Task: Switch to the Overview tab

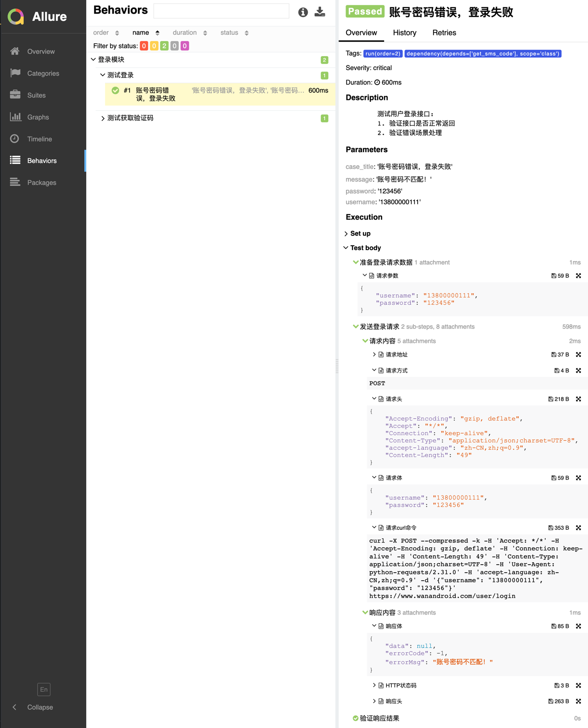Action: [361, 32]
